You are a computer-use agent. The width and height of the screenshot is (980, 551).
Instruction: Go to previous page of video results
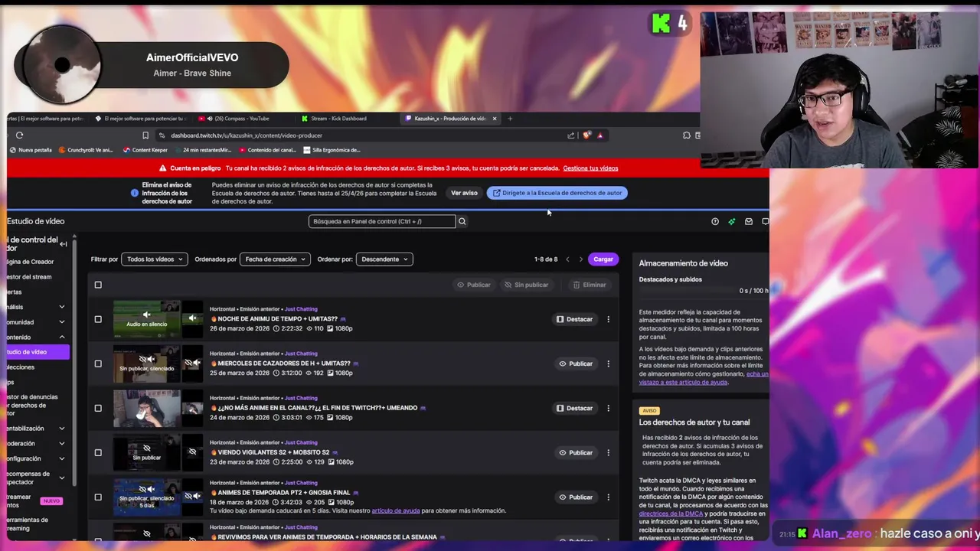pos(567,259)
